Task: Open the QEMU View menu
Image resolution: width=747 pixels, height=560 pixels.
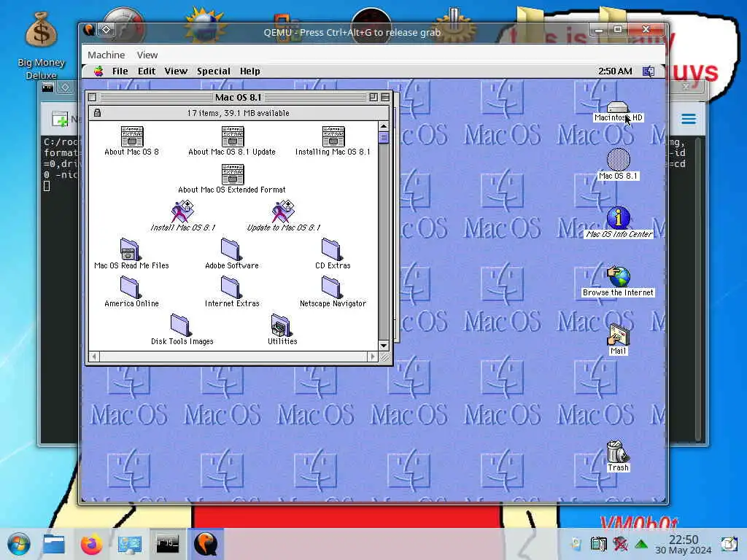Action: (x=147, y=55)
